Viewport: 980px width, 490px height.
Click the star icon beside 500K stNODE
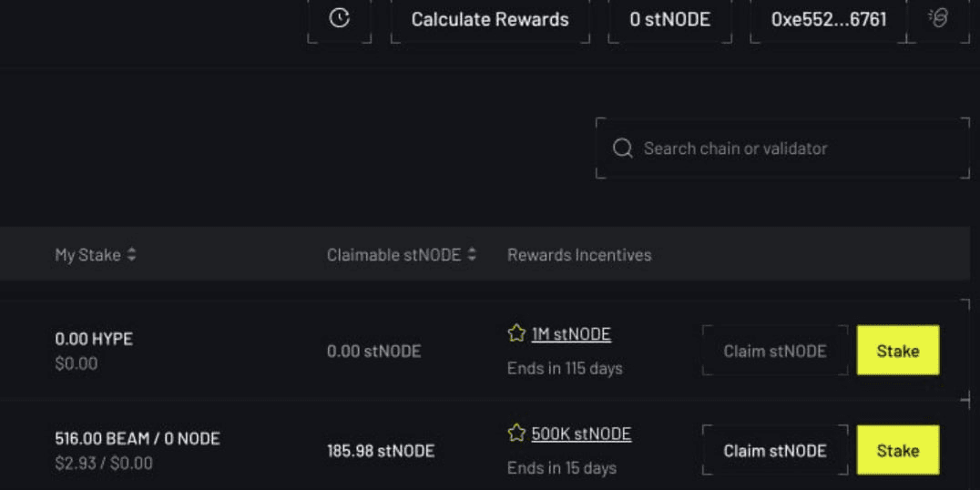(516, 433)
